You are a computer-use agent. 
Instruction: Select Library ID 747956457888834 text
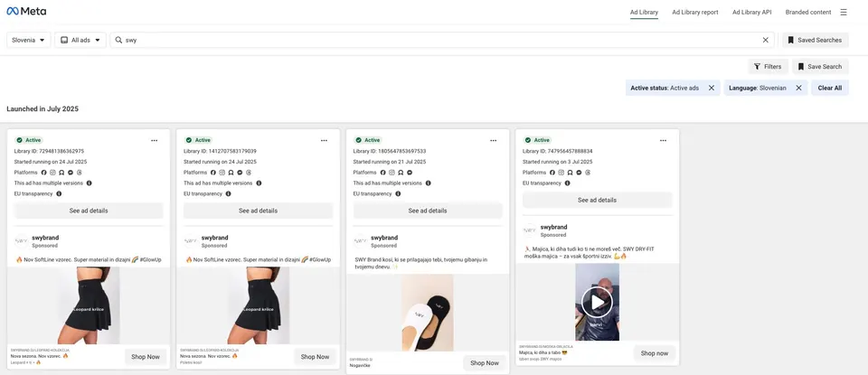pyautogui.click(x=558, y=151)
